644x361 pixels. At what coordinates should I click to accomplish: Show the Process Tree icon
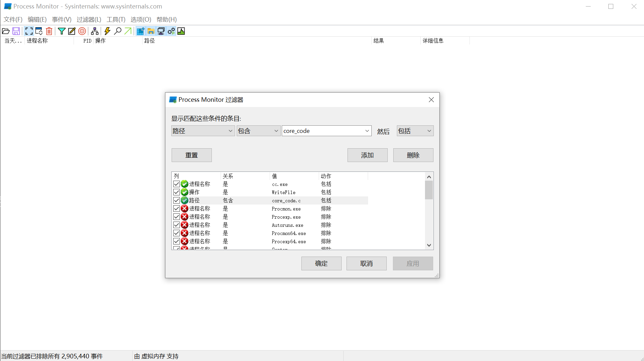[95, 31]
